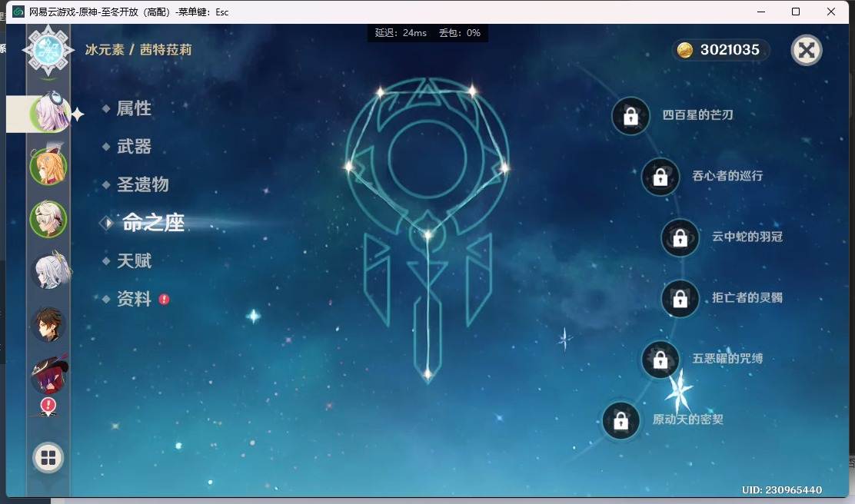
Task: Open the 天赋 talents tab
Action: click(x=134, y=261)
